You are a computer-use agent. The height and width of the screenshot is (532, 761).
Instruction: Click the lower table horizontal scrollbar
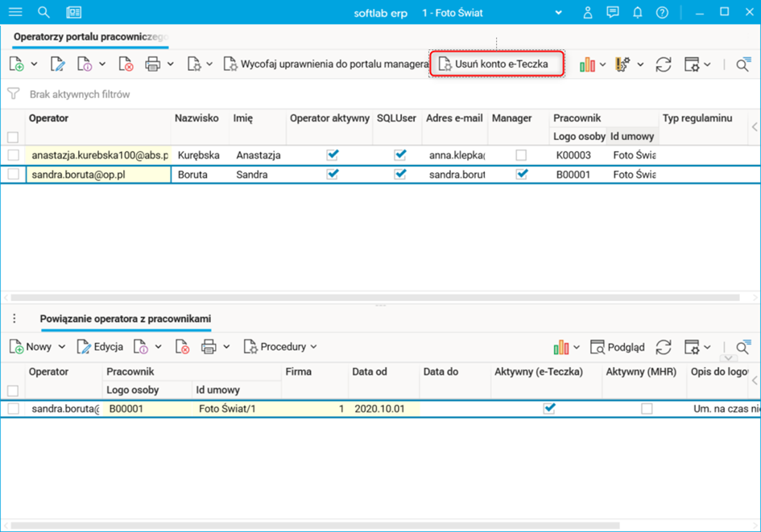coord(315,526)
